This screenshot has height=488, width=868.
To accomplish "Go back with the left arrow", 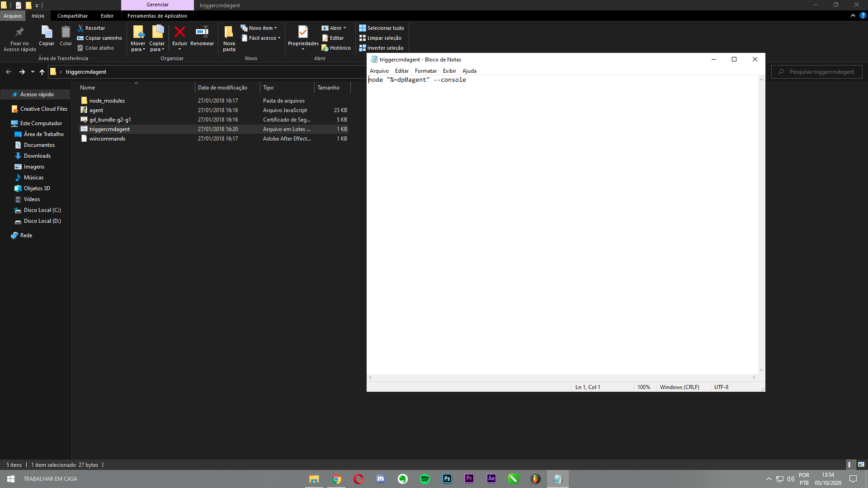I will [9, 72].
